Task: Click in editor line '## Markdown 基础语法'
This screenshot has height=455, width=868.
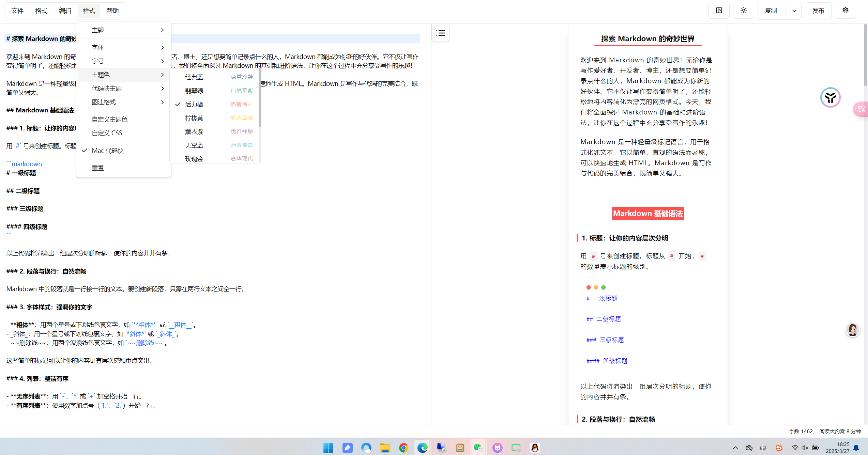Action: [x=40, y=110]
